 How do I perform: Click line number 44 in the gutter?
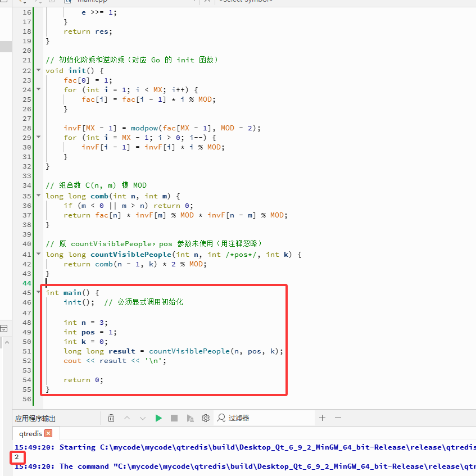point(27,283)
